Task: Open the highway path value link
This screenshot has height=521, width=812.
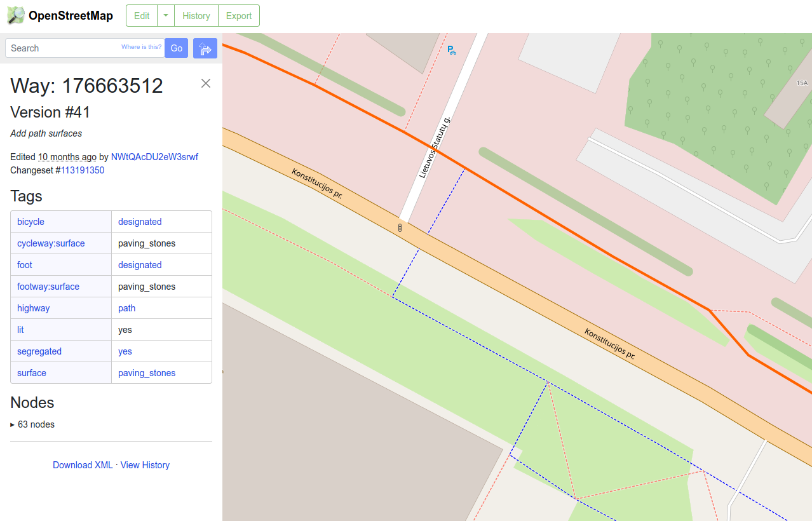Action: (126, 308)
